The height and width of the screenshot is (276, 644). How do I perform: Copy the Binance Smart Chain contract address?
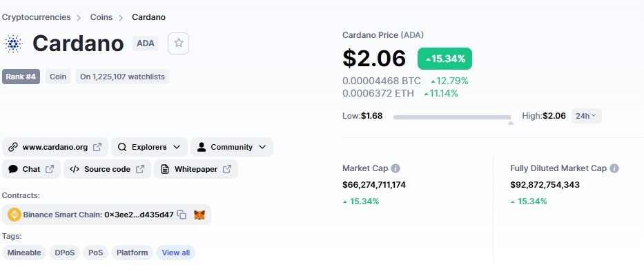coord(182,215)
